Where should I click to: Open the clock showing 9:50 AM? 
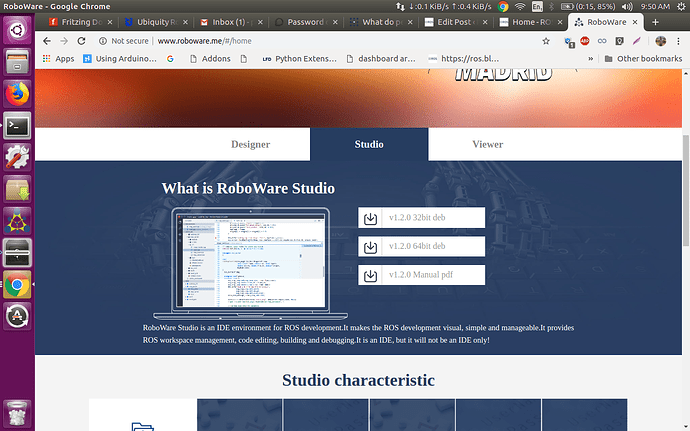point(655,6)
